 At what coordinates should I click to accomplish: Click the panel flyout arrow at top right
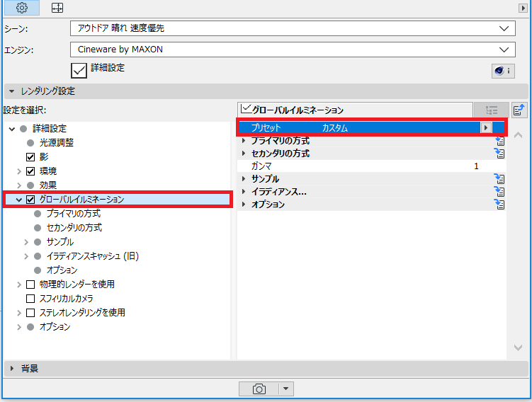[x=523, y=8]
